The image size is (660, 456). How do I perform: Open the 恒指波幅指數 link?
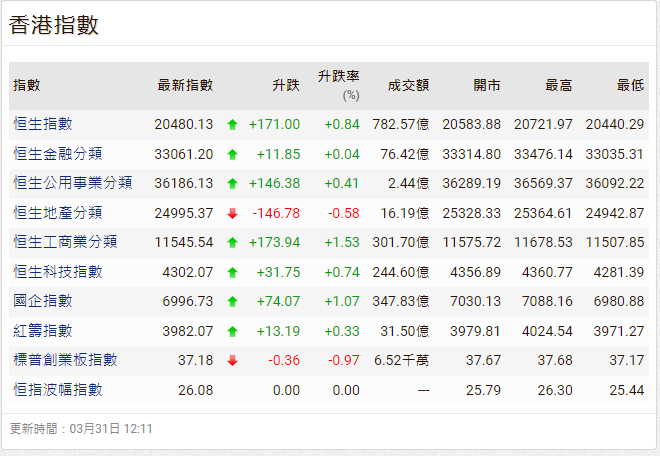58,389
